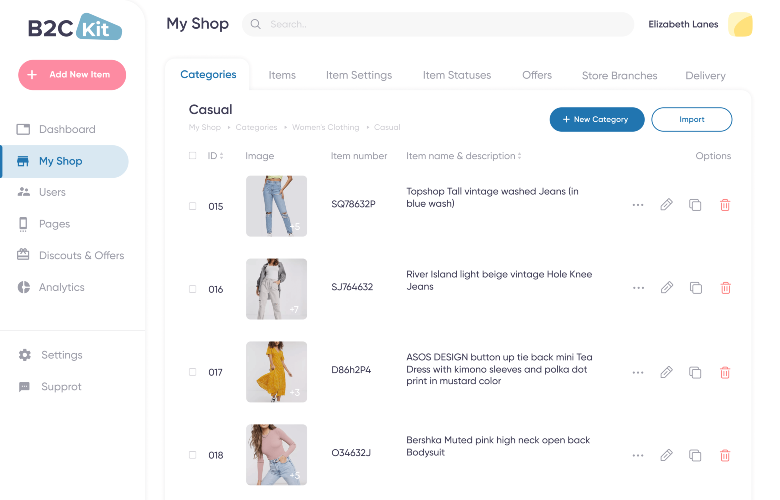Image resolution: width=780 pixels, height=500 pixels.
Task: Click the edit pencil icon for item 017
Action: coord(667,372)
